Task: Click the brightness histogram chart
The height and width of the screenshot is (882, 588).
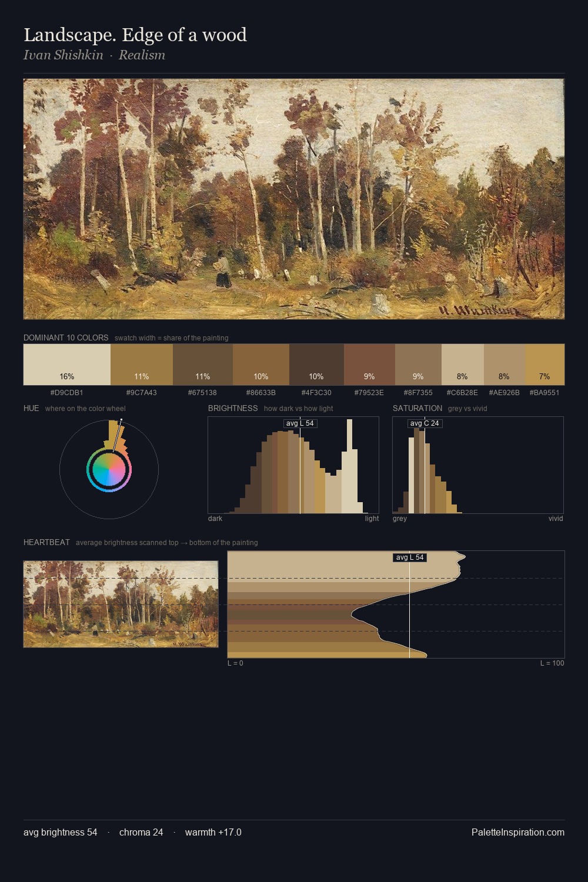Action: (293, 465)
